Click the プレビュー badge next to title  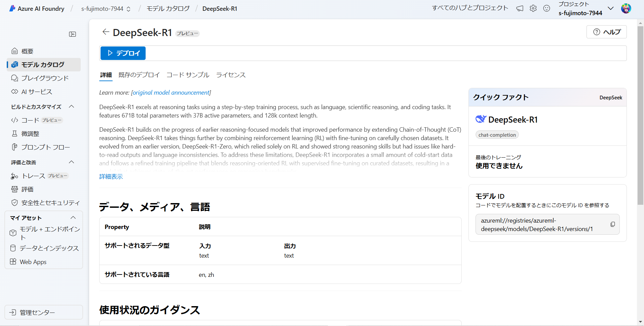187,33
